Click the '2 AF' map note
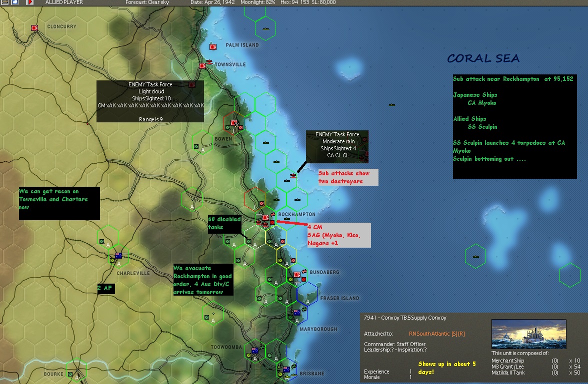Image resolution: width=588 pixels, height=384 pixels. 106,288
